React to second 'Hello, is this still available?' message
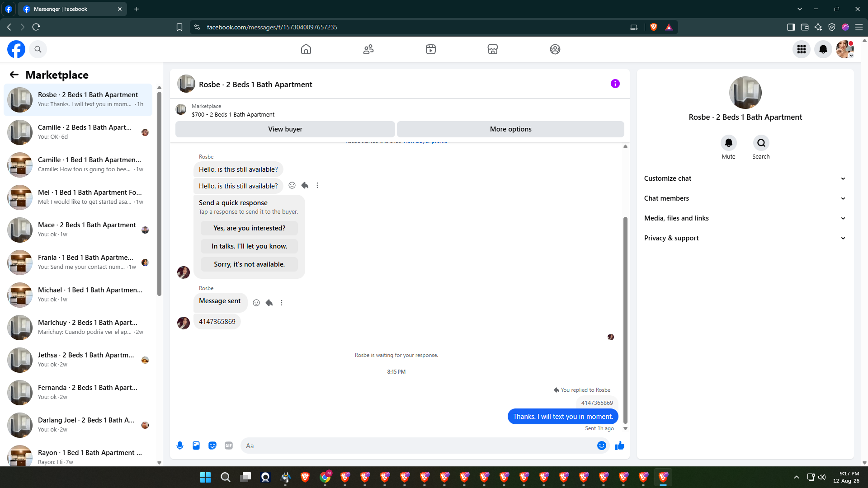868x488 pixels. pos(292,185)
